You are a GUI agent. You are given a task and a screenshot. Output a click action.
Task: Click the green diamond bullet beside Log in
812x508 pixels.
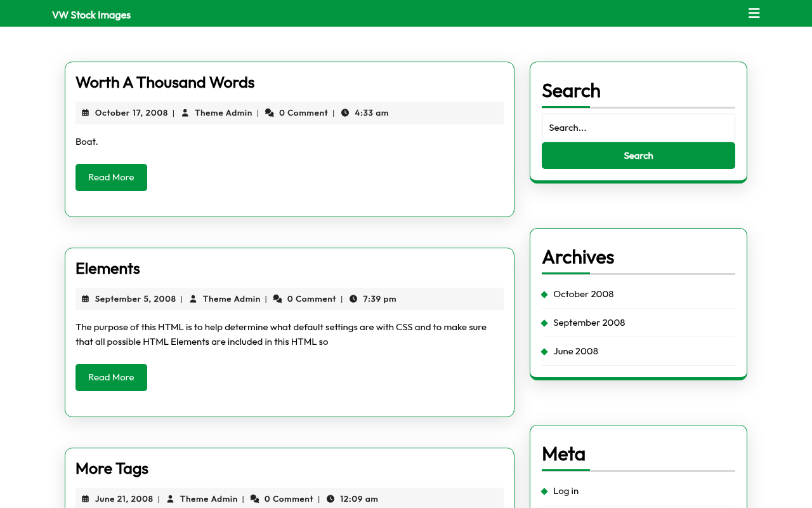coord(544,491)
